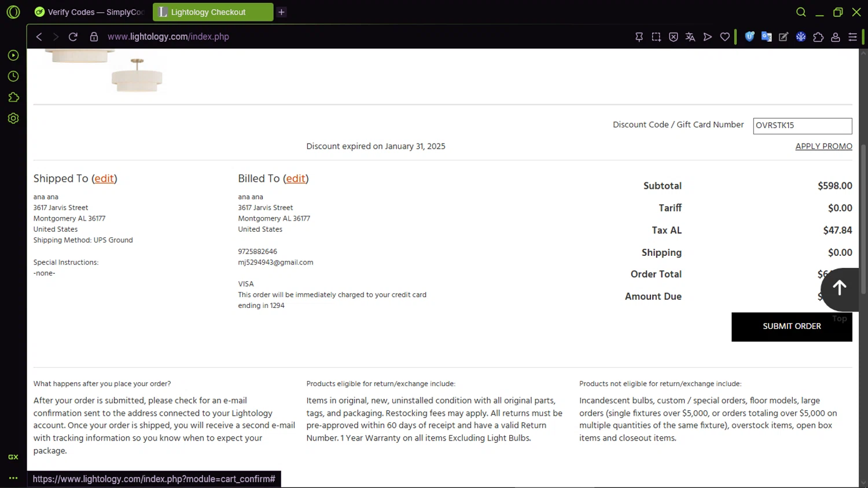Image resolution: width=868 pixels, height=488 pixels.
Task: Open the pinboards pin icon
Action: [639, 37]
